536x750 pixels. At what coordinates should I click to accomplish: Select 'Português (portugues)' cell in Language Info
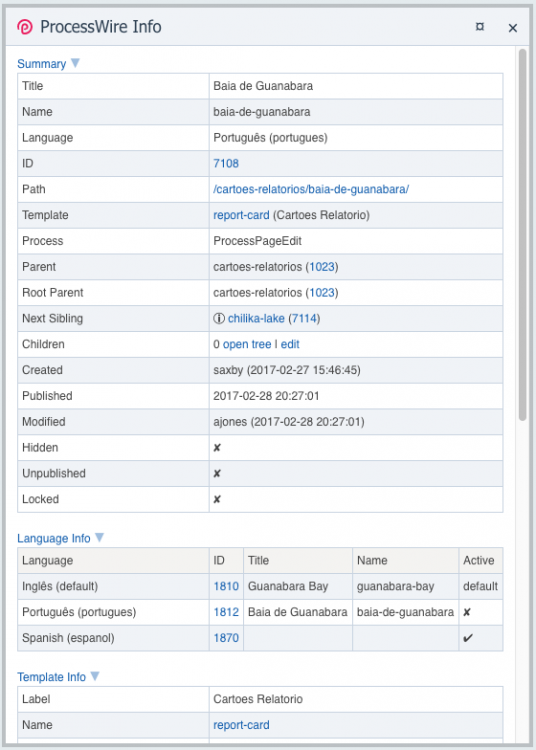click(x=79, y=612)
